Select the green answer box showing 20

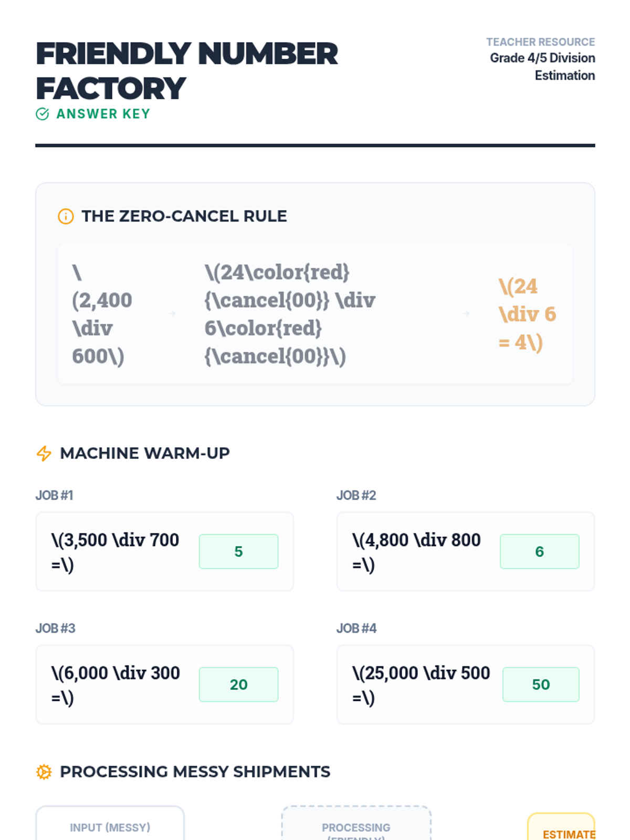pos(238,684)
